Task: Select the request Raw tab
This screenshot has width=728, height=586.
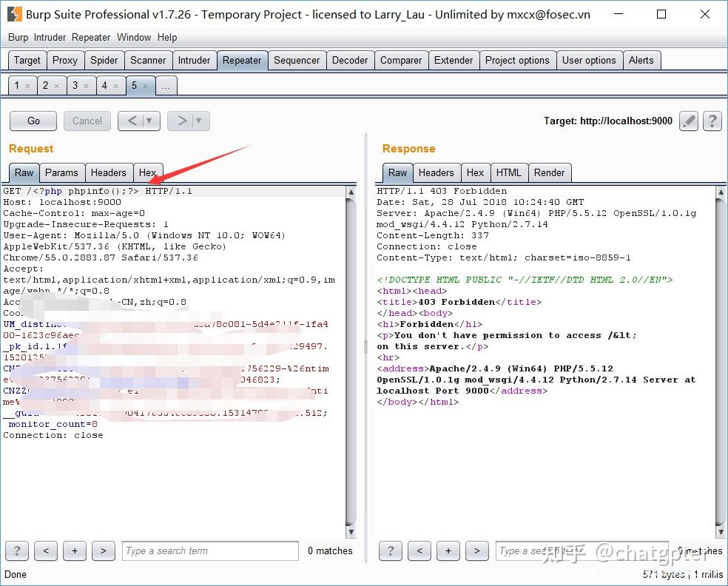Action: pyautogui.click(x=24, y=172)
